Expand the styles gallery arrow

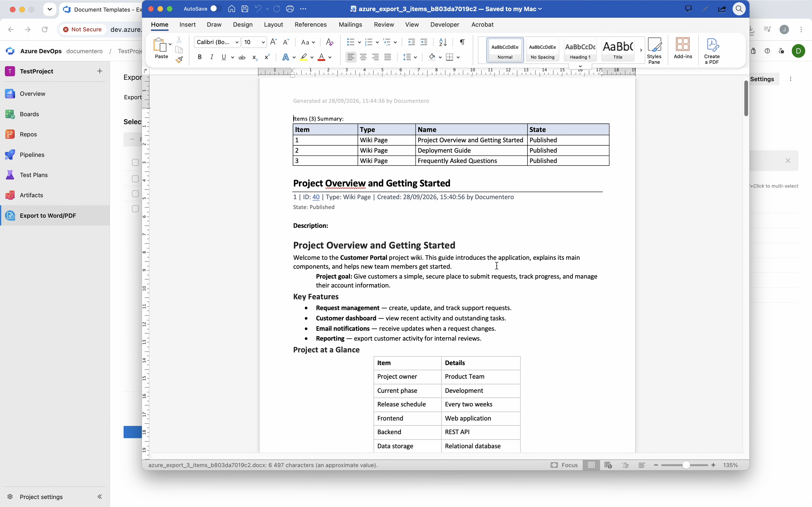[x=641, y=50]
